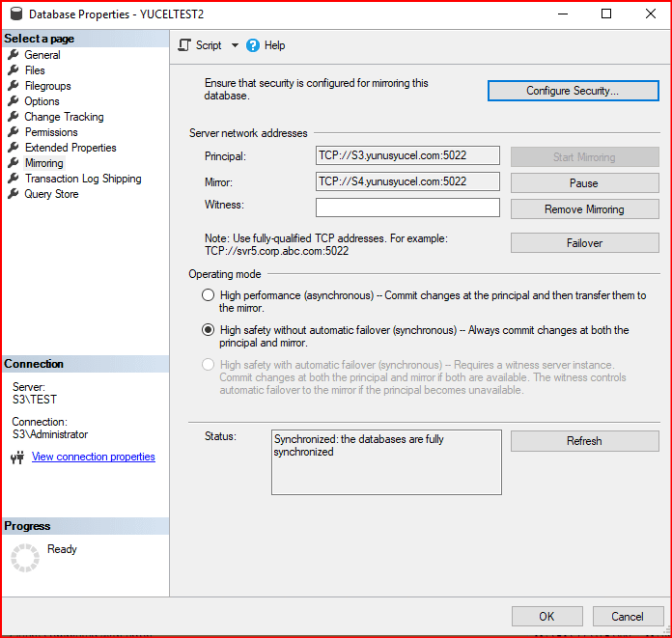
Task: Click the connection properties network icon
Action: pyautogui.click(x=16, y=458)
